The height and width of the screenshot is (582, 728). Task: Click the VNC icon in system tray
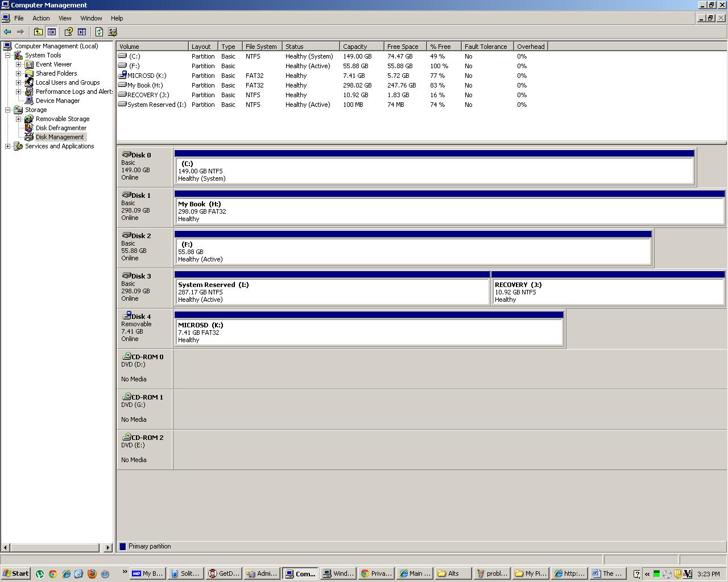(x=687, y=573)
